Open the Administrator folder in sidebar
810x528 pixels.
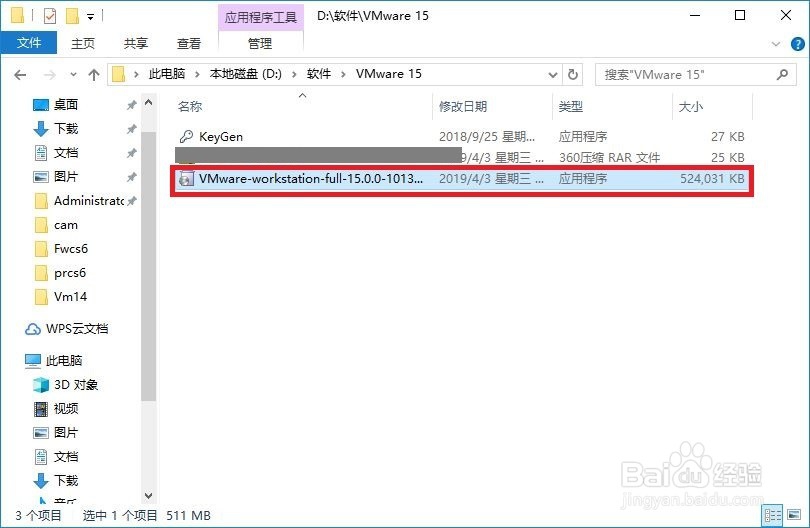click(88, 200)
